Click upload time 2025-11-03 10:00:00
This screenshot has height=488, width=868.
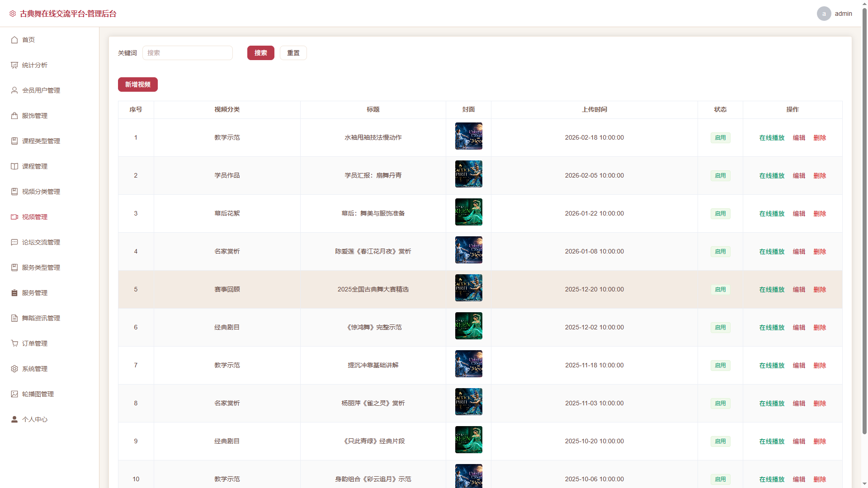(594, 403)
